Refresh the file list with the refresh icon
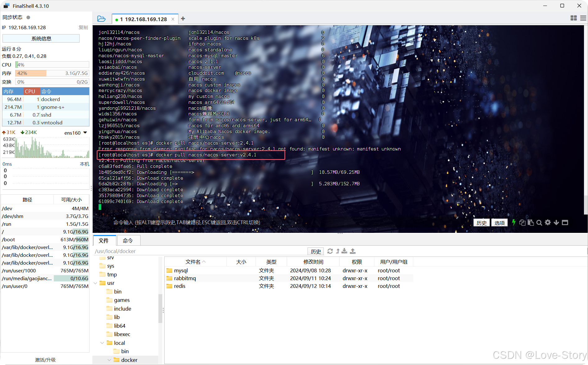 330,251
